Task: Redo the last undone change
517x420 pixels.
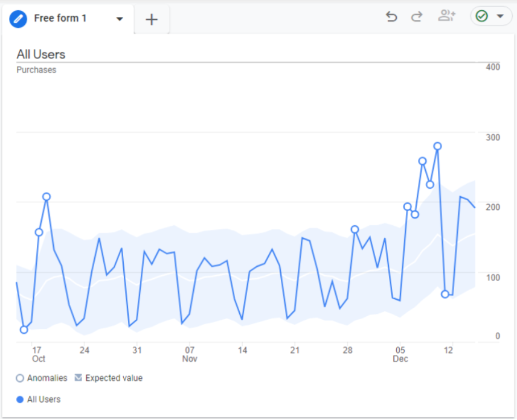Action: click(417, 16)
